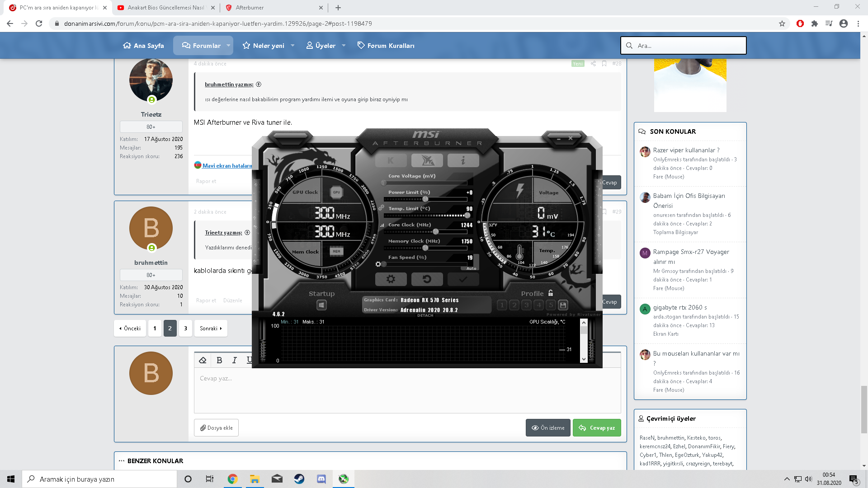Open Mavi ekran hataları link

(x=227, y=166)
